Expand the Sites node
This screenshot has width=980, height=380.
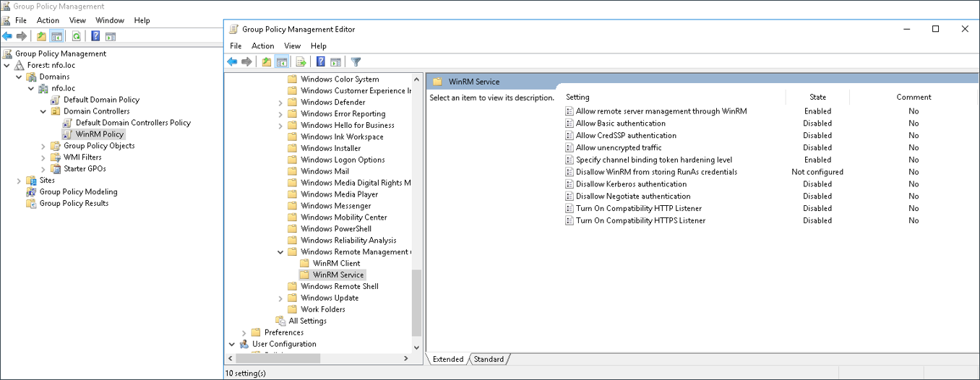pyautogui.click(x=19, y=181)
